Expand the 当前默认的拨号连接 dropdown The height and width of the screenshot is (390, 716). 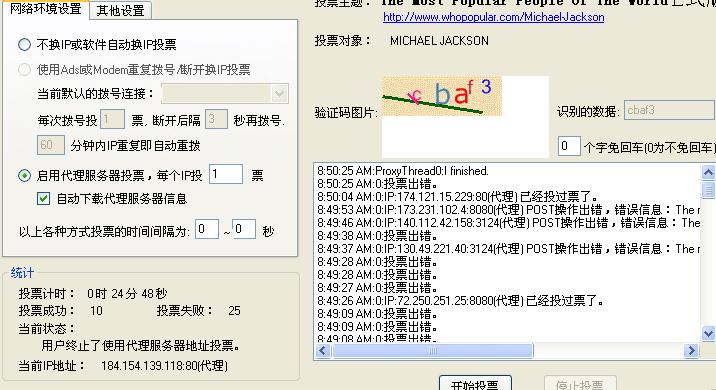(279, 94)
